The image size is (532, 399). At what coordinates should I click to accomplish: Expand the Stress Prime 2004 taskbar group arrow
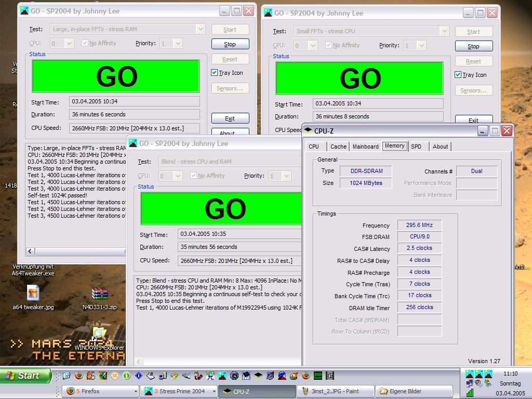pyautogui.click(x=214, y=392)
